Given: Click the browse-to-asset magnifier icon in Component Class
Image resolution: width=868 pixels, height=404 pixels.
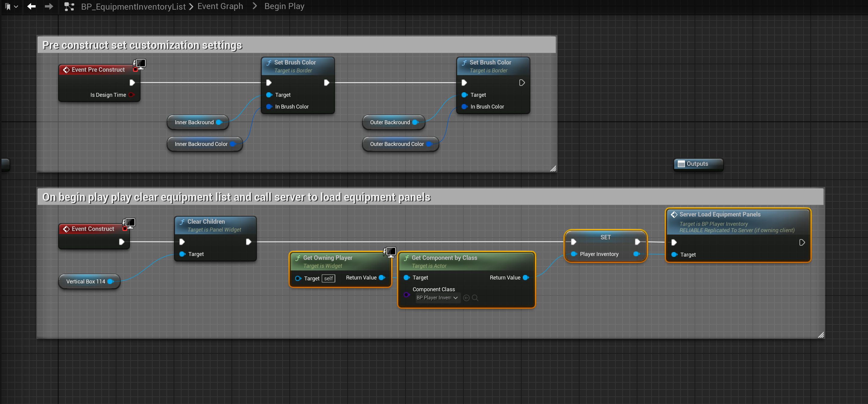Looking at the screenshot, I should coord(475,298).
